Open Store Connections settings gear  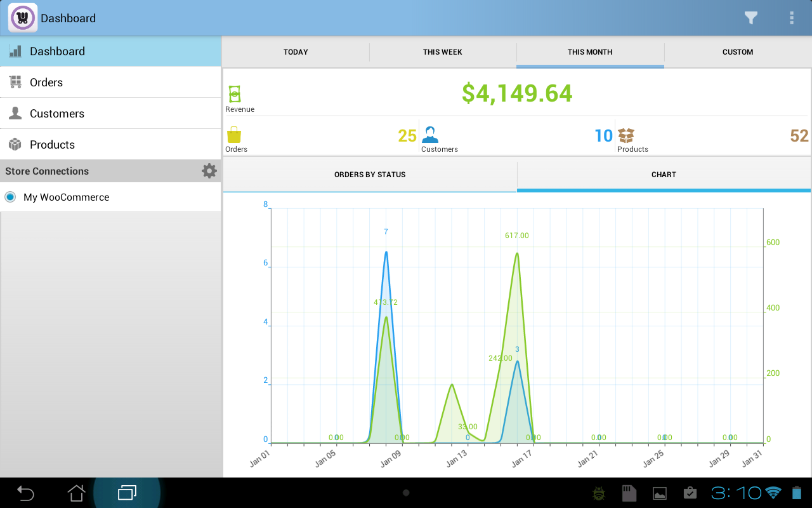tap(209, 171)
